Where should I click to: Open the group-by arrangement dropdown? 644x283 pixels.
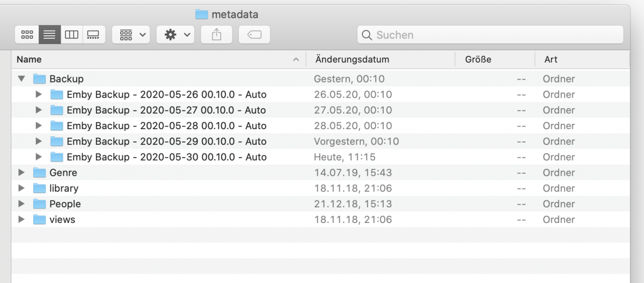[131, 35]
